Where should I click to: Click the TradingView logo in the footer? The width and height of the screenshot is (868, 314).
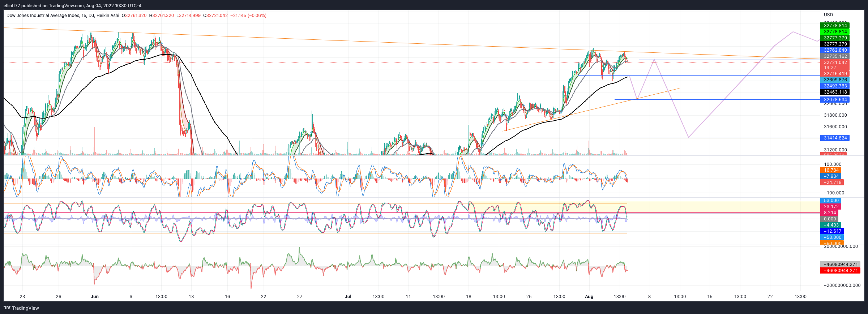click(x=21, y=308)
